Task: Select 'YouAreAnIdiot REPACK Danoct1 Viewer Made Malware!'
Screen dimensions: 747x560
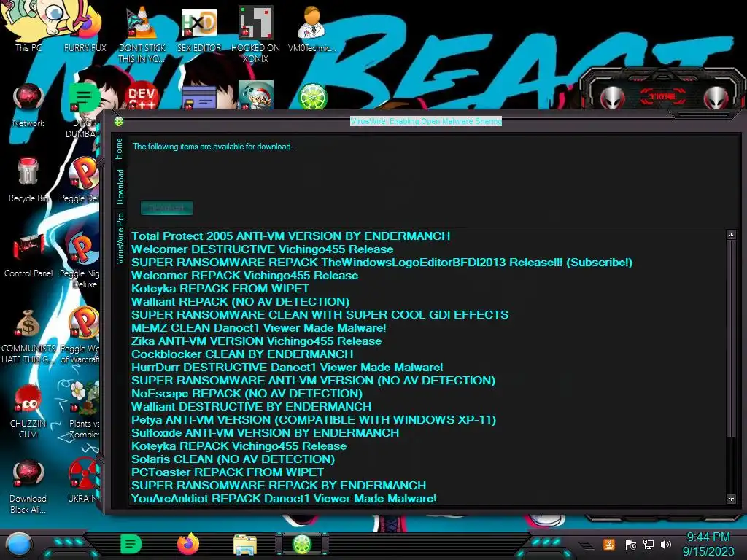Action: point(284,499)
